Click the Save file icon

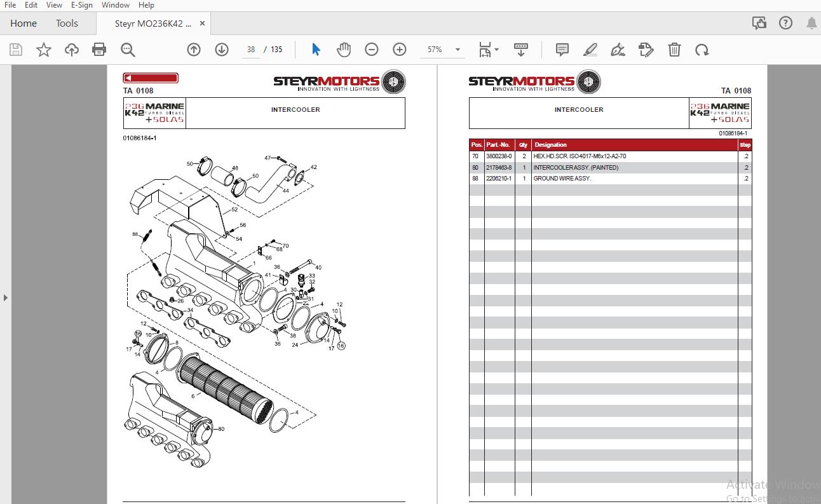pos(16,50)
